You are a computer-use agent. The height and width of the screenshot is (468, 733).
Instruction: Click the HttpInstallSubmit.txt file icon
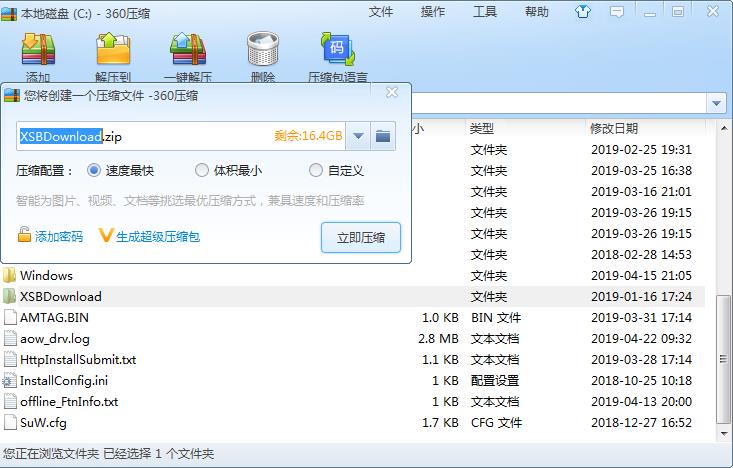tap(10, 360)
